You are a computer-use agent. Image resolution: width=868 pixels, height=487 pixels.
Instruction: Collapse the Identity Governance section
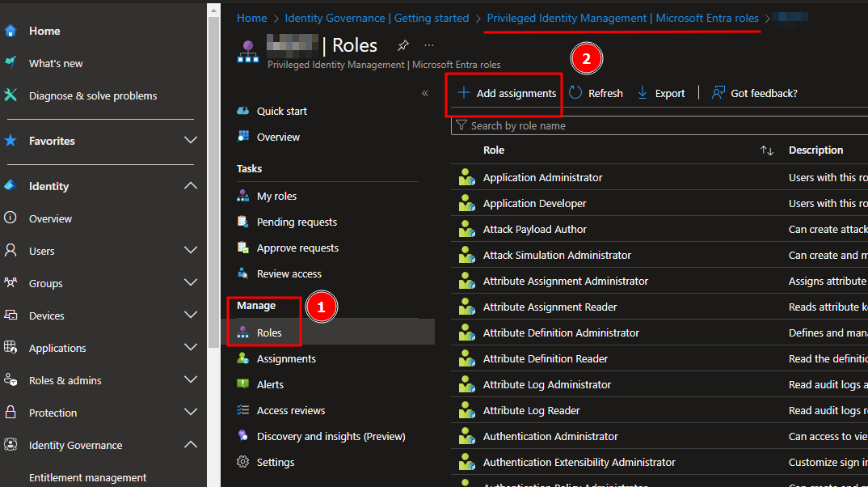click(x=191, y=445)
